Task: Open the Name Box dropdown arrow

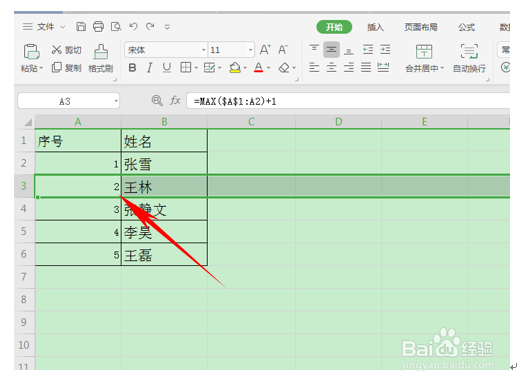Action: click(116, 101)
